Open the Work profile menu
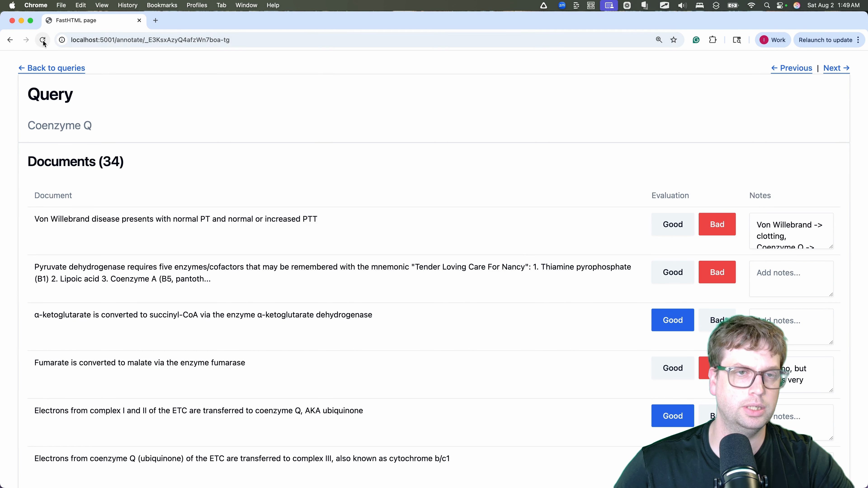 pyautogui.click(x=773, y=40)
